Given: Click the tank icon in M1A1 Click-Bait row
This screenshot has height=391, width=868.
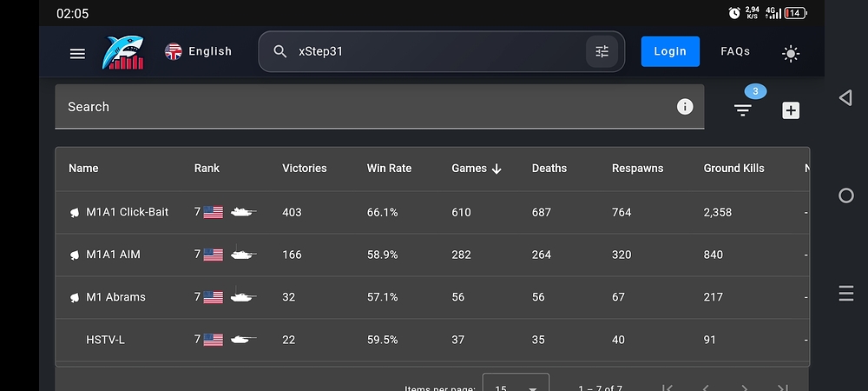Looking at the screenshot, I should pyautogui.click(x=244, y=211).
